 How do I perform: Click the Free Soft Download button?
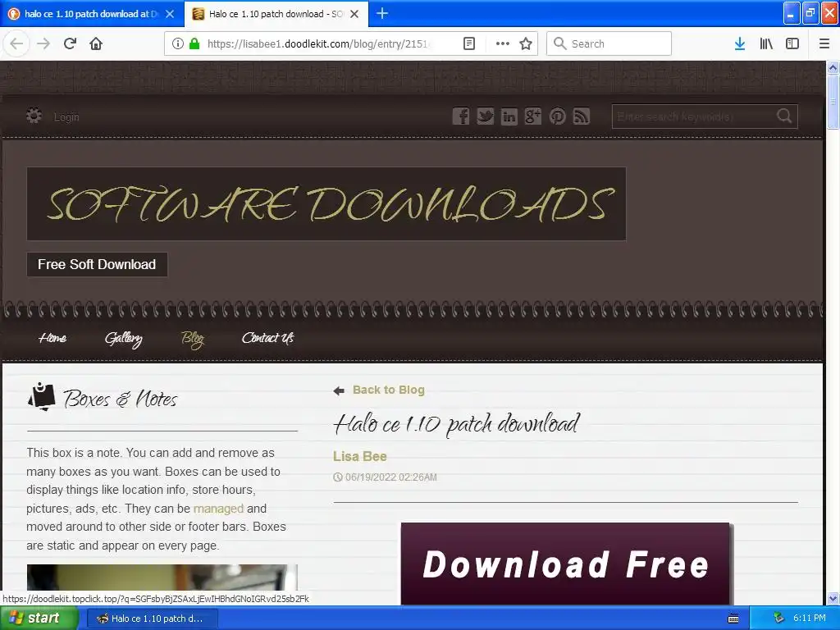click(x=97, y=264)
